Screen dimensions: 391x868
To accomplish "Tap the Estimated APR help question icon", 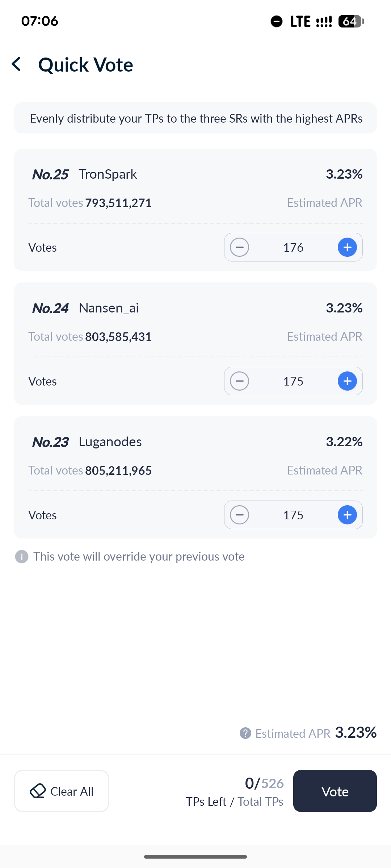I will [x=245, y=733].
